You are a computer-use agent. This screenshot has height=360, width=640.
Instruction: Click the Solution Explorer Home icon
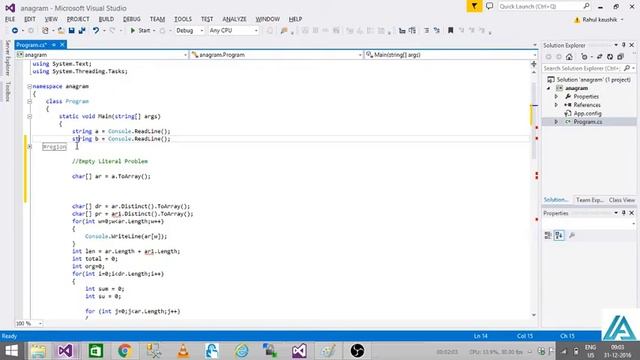[x=569, y=57]
